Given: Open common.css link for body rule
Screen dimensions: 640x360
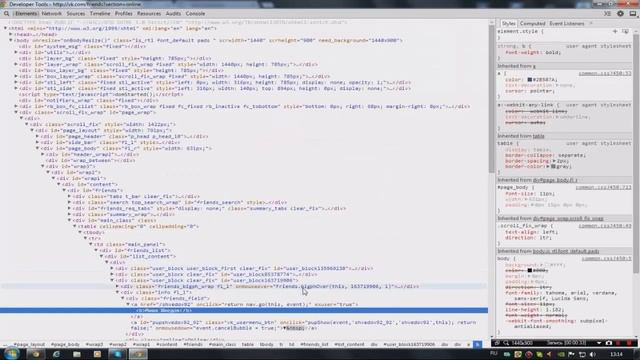Looking at the screenshot, I should (606, 259).
